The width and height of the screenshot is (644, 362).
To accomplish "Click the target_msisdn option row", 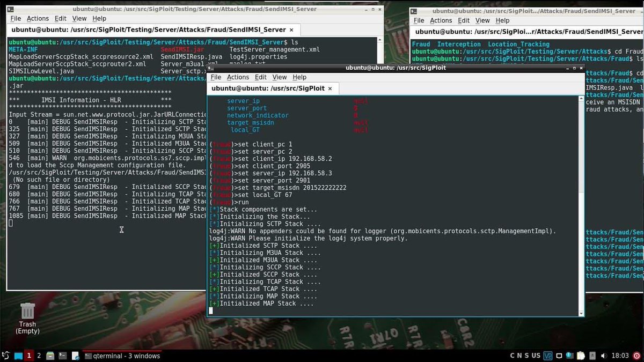I will click(297, 123).
